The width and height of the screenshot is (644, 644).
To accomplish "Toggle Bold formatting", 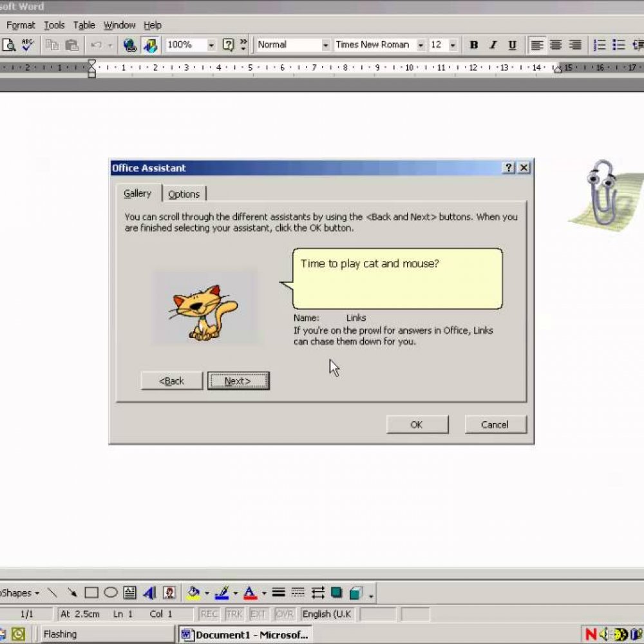I will [474, 45].
